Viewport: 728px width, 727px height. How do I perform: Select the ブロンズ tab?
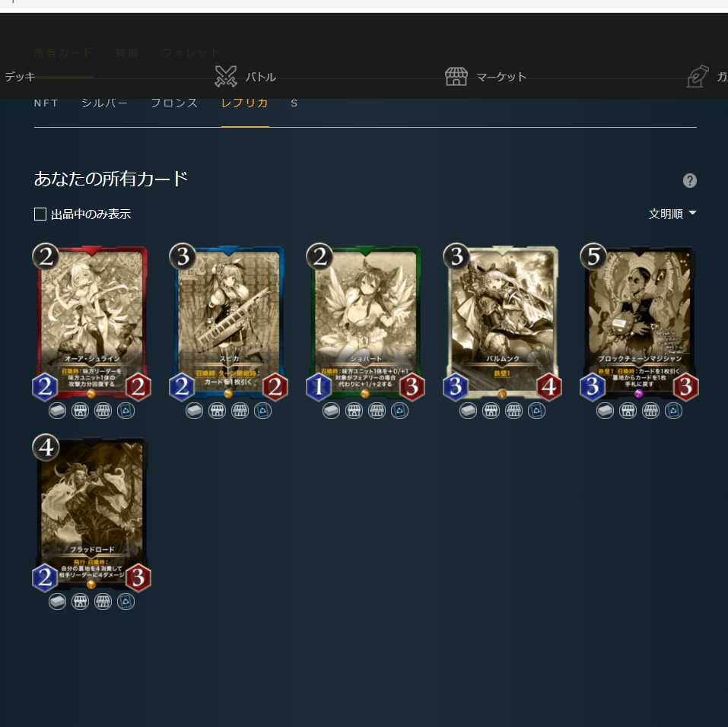[174, 103]
